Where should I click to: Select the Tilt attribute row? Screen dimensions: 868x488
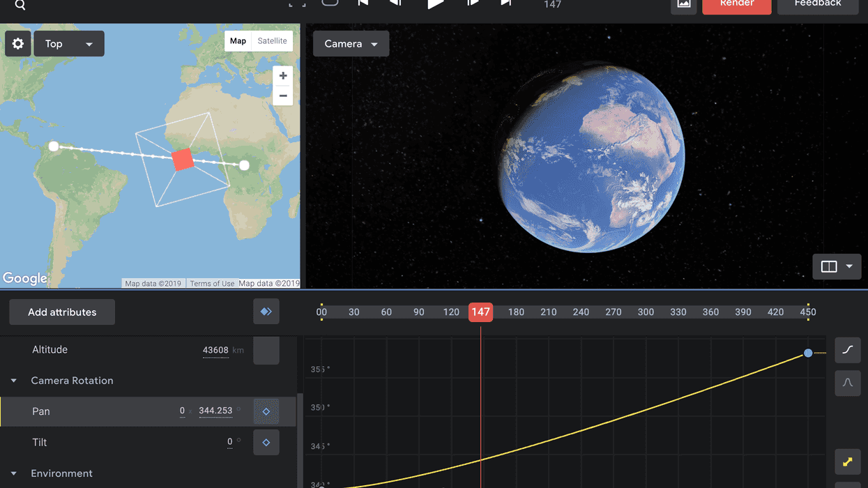(148, 442)
